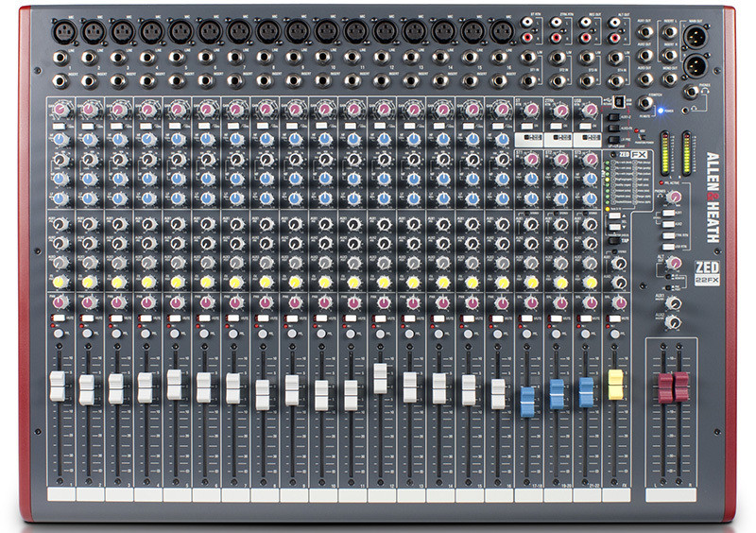Click the channel 9 yellow FX send knob
The height and width of the screenshot is (533, 756).
pos(295,283)
